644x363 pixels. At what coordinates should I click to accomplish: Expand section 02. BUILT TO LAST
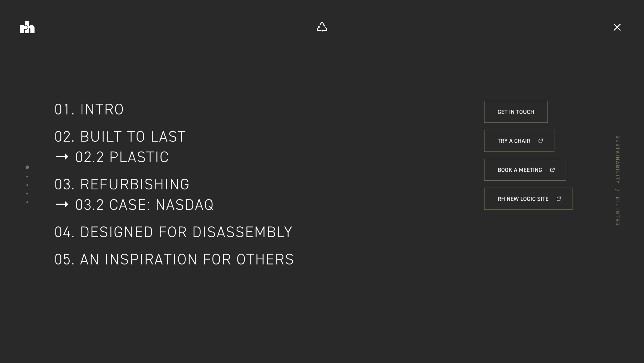120,137
